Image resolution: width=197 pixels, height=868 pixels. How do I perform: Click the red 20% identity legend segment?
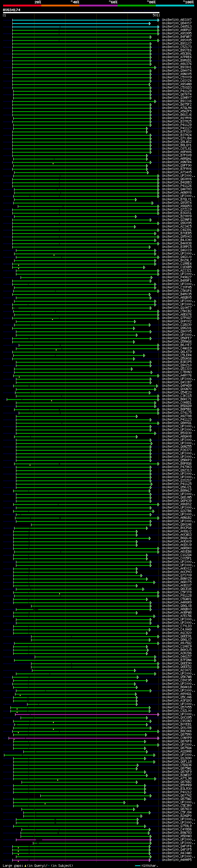tap(22, 6)
